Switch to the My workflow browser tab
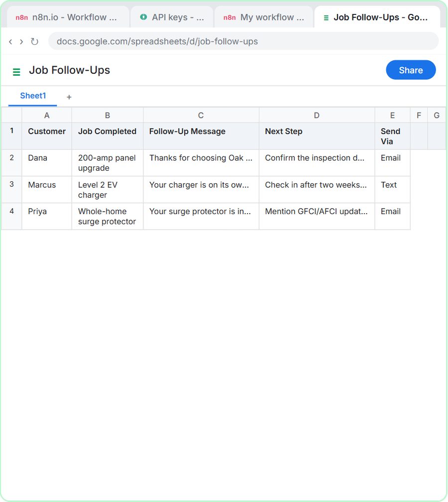Image resolution: width=448 pixels, height=502 pixels. pyautogui.click(x=264, y=17)
